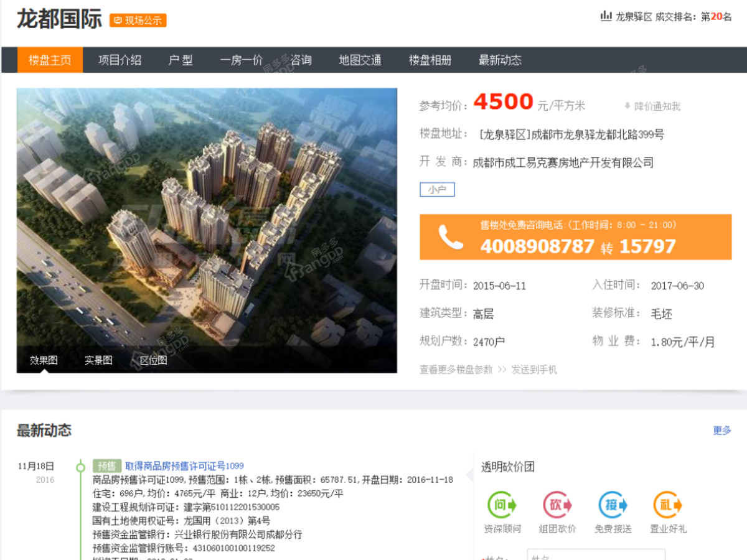The height and width of the screenshot is (560, 747).
Task: Click 查看更多楼盘参数 link
Action: (x=456, y=370)
